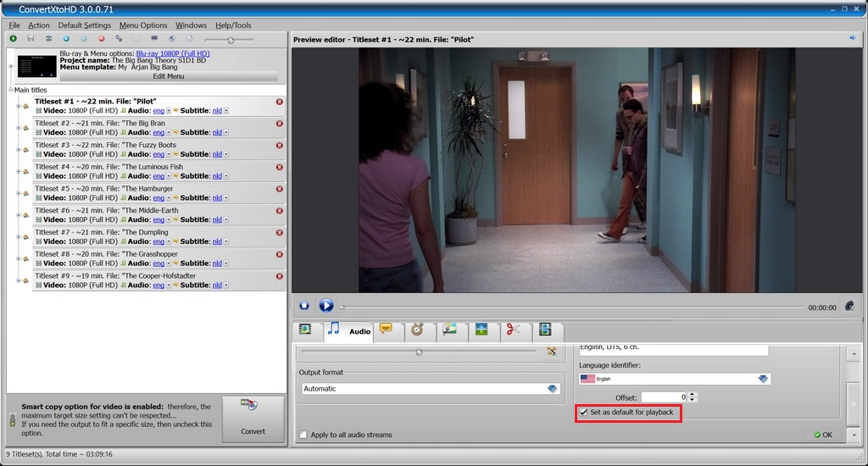The image size is (868, 466).
Task: Remove Titleset #2 The Big Bran
Action: click(x=280, y=124)
